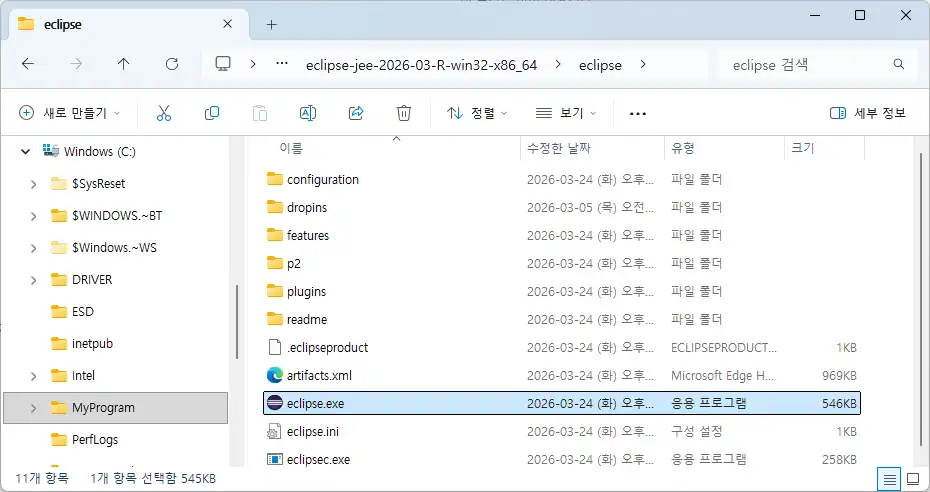Click the Copy icon in toolbar

tap(212, 113)
